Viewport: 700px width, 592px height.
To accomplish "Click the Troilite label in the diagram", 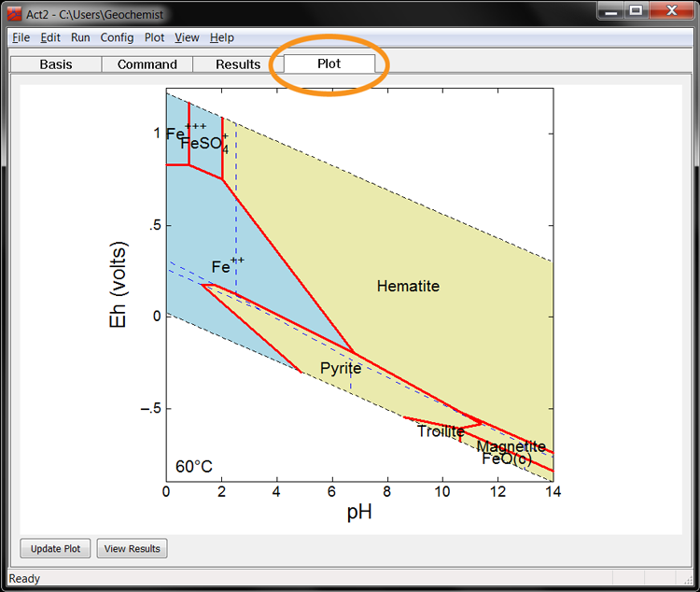I will tap(441, 431).
